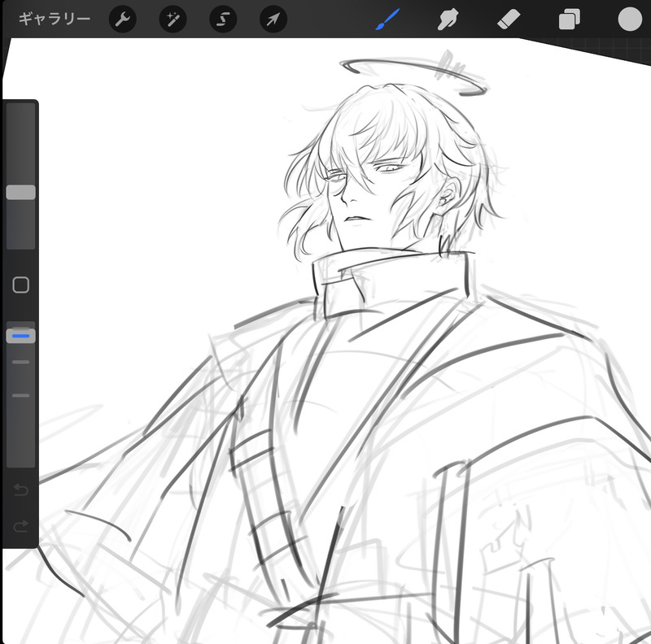Select the Eraser tool

509,20
